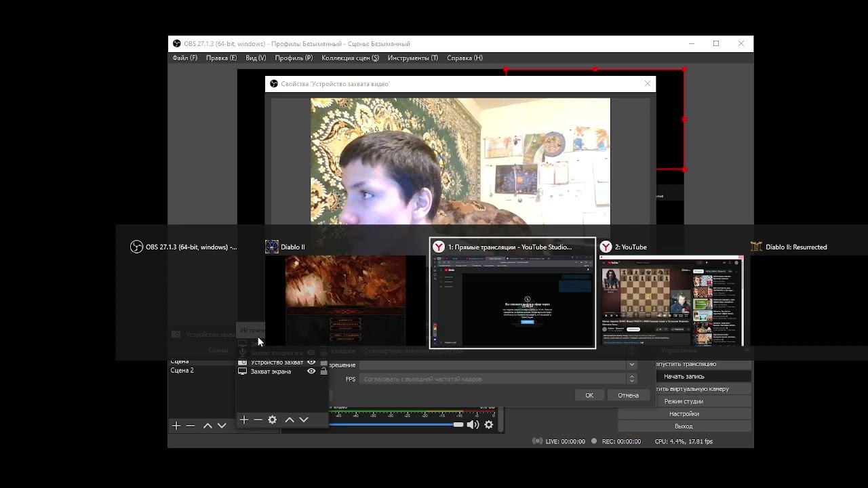Add a new scene with plus icon
This screenshot has width=868, height=488.
[x=176, y=426]
